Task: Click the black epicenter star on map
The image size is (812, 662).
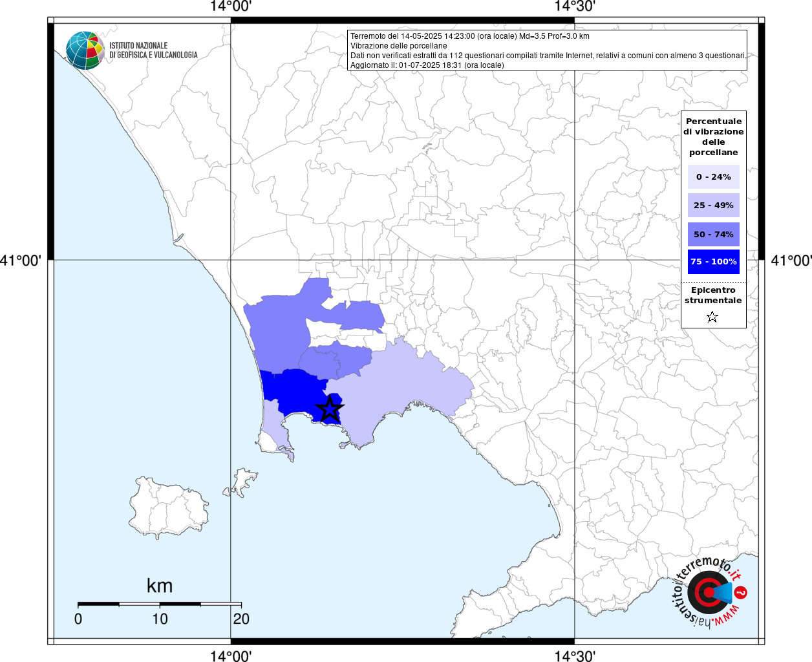Action: coord(330,409)
